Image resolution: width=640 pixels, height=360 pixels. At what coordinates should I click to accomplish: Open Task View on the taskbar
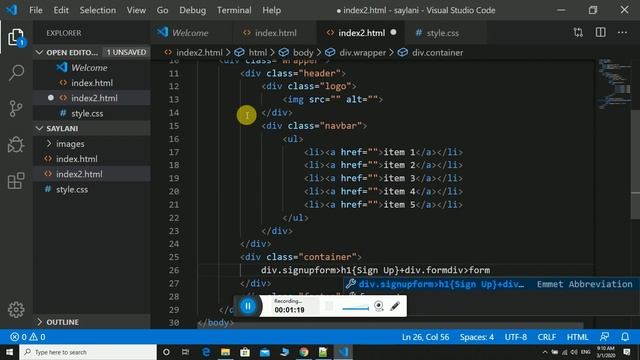tap(185, 352)
